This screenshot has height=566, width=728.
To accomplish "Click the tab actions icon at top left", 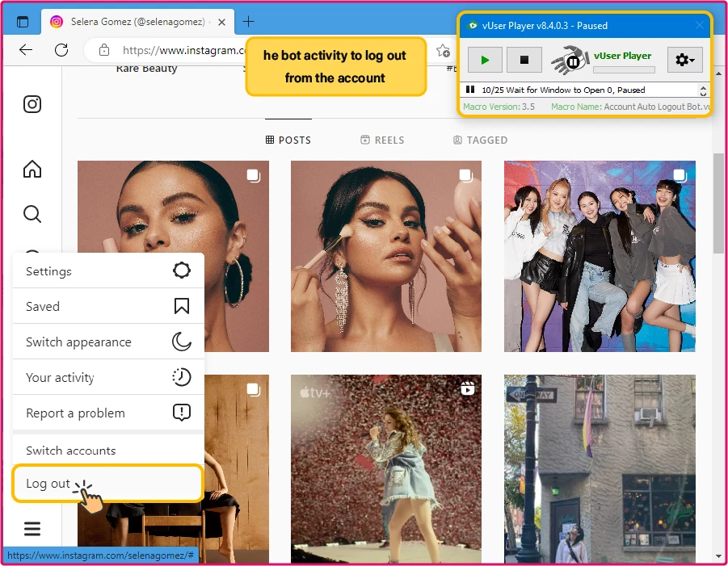I will [x=23, y=22].
